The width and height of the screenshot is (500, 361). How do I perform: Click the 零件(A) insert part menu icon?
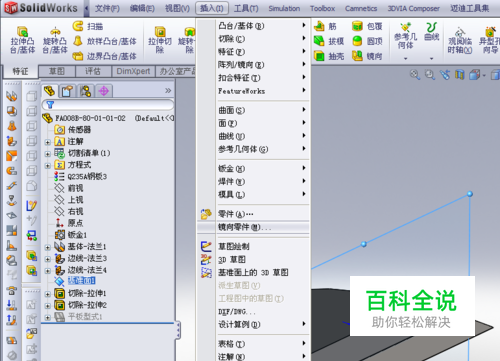[x=206, y=214]
